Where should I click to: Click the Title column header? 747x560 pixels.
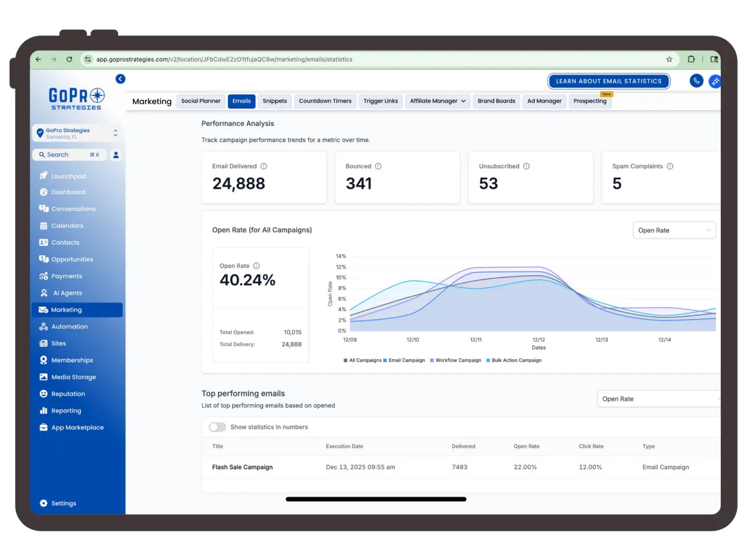coord(217,446)
